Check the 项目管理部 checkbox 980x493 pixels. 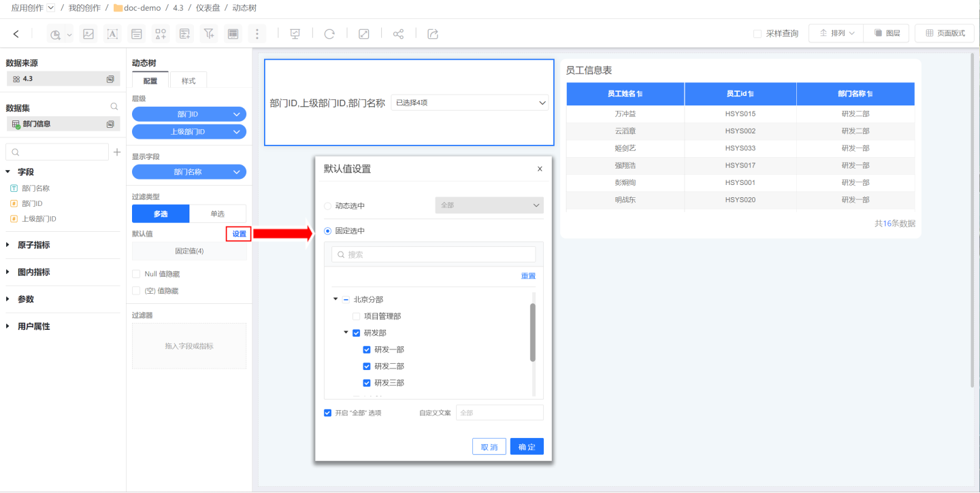tap(356, 316)
